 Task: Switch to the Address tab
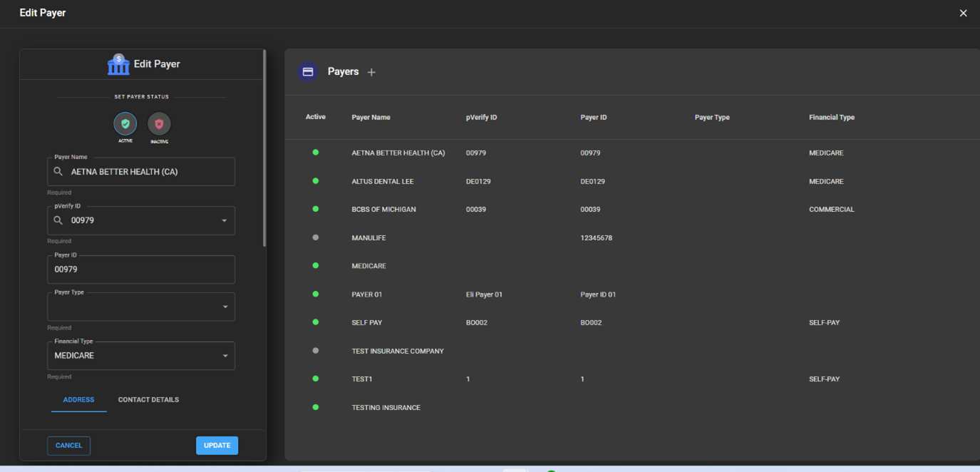pyautogui.click(x=78, y=400)
